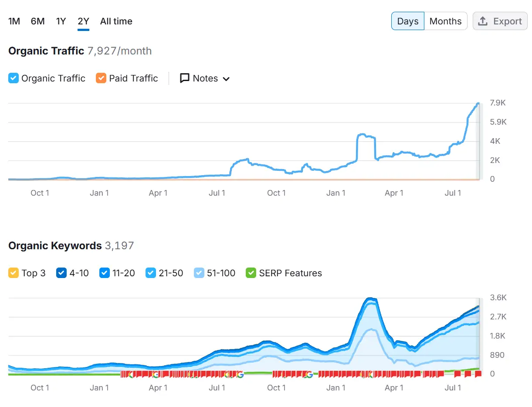Select the 6M time range link
Image resolution: width=532 pixels, height=407 pixels.
(37, 21)
